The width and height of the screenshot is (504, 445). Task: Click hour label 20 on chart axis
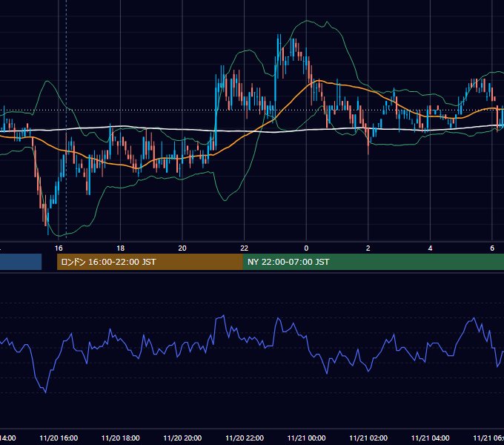(x=182, y=248)
